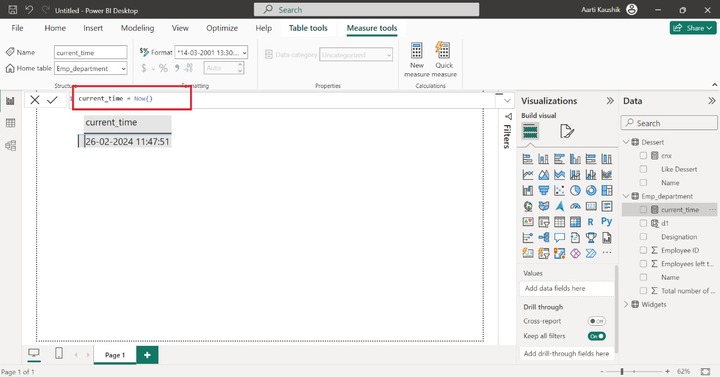Click the Quick measure button
720x377 pixels.
[x=444, y=60]
